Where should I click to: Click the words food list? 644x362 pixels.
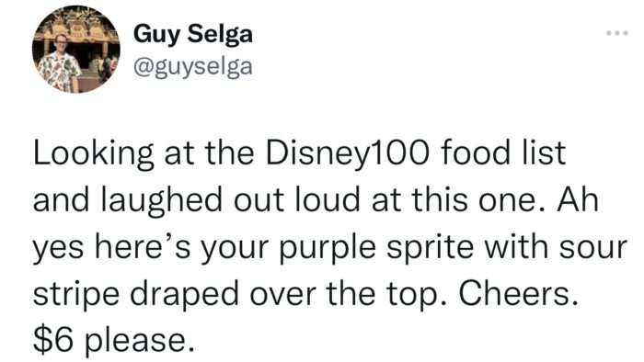[502, 153]
